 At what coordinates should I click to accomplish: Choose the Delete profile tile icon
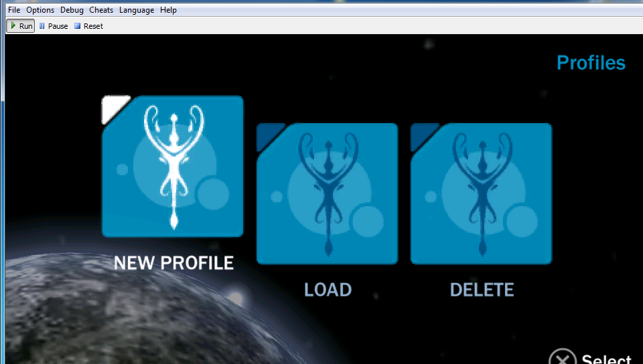click(x=481, y=193)
